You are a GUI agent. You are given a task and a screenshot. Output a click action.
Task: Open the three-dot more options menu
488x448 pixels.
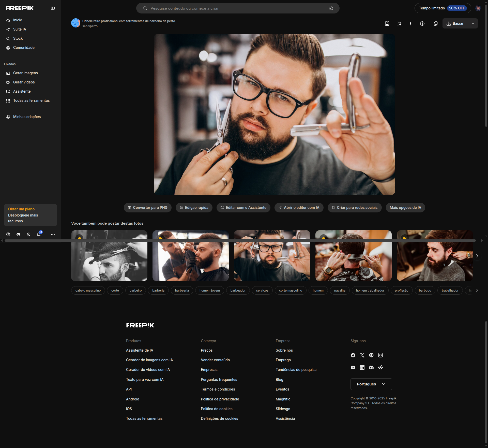coord(410,23)
